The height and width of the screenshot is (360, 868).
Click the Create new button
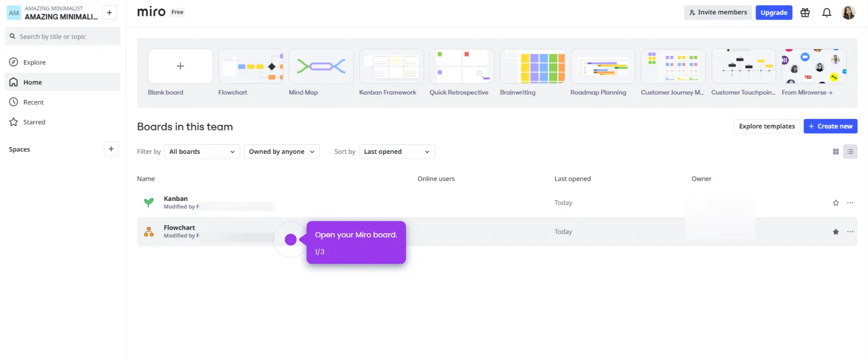830,126
